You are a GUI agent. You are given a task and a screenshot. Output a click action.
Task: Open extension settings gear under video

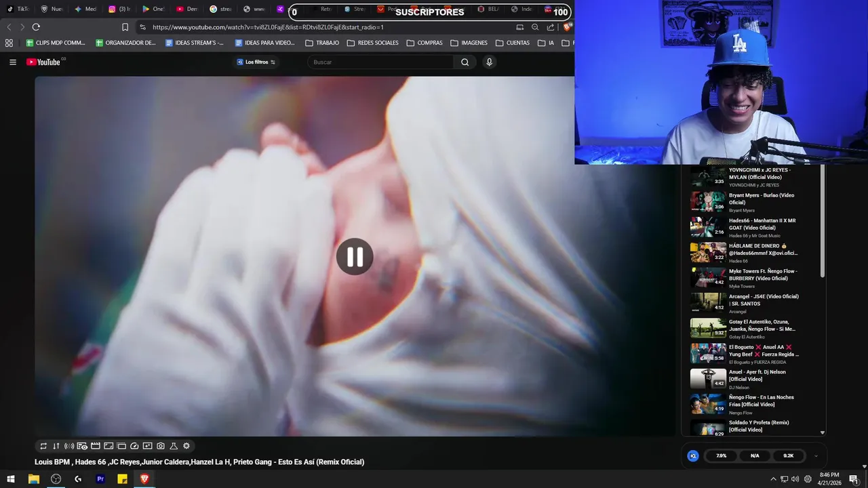pyautogui.click(x=186, y=446)
